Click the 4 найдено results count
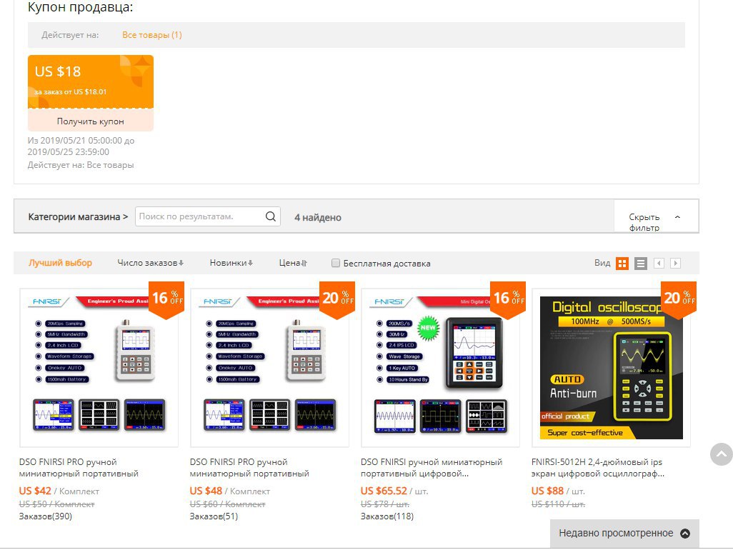 (318, 217)
